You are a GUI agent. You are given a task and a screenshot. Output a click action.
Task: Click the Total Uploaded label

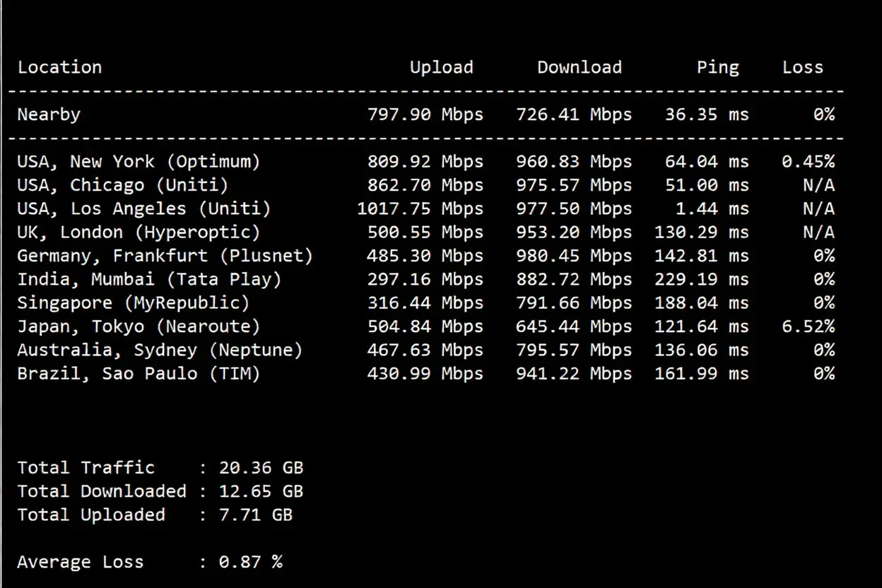point(91,515)
